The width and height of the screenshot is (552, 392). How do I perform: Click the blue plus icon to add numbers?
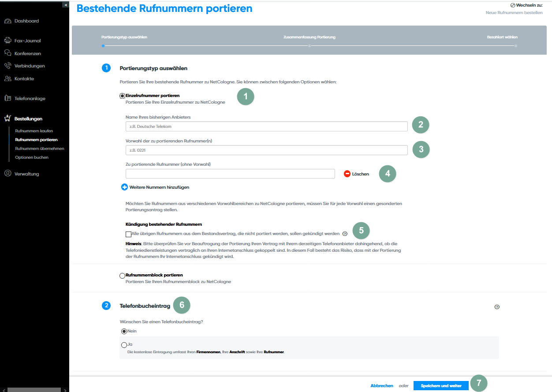coord(124,187)
